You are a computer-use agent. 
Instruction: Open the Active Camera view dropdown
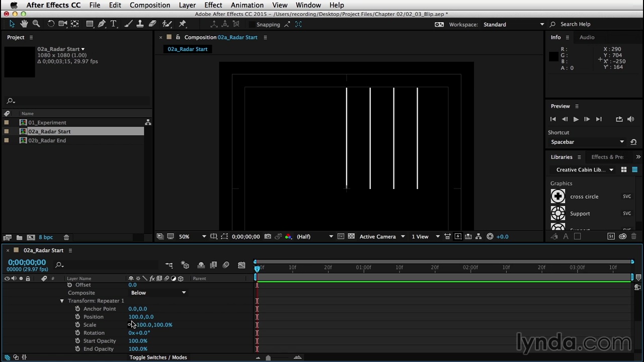(x=382, y=236)
